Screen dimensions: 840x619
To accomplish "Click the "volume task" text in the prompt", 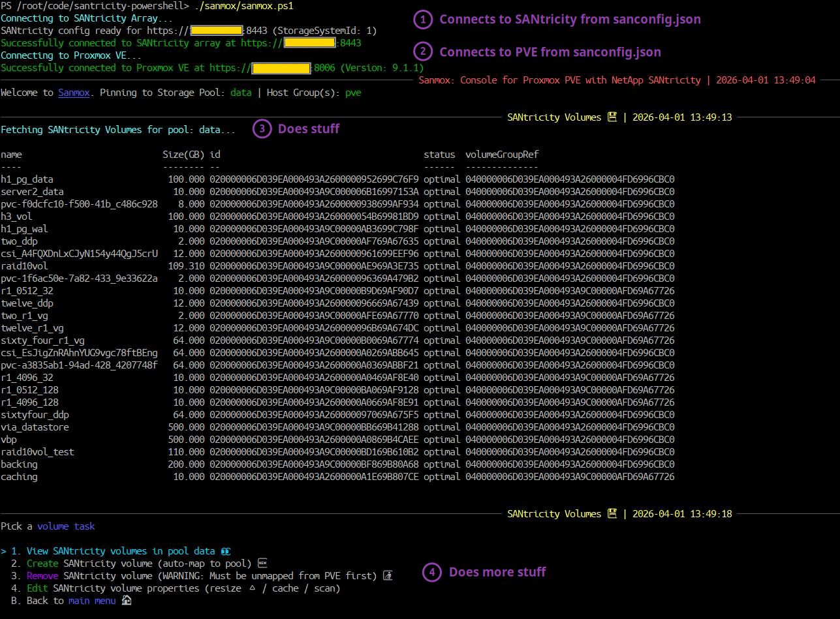I will 66,526.
